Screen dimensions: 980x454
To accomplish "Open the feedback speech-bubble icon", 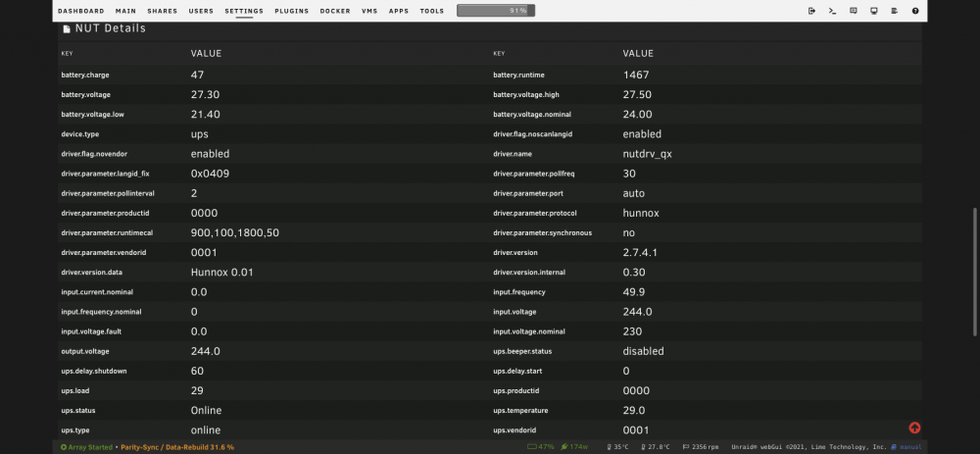I will 854,11.
